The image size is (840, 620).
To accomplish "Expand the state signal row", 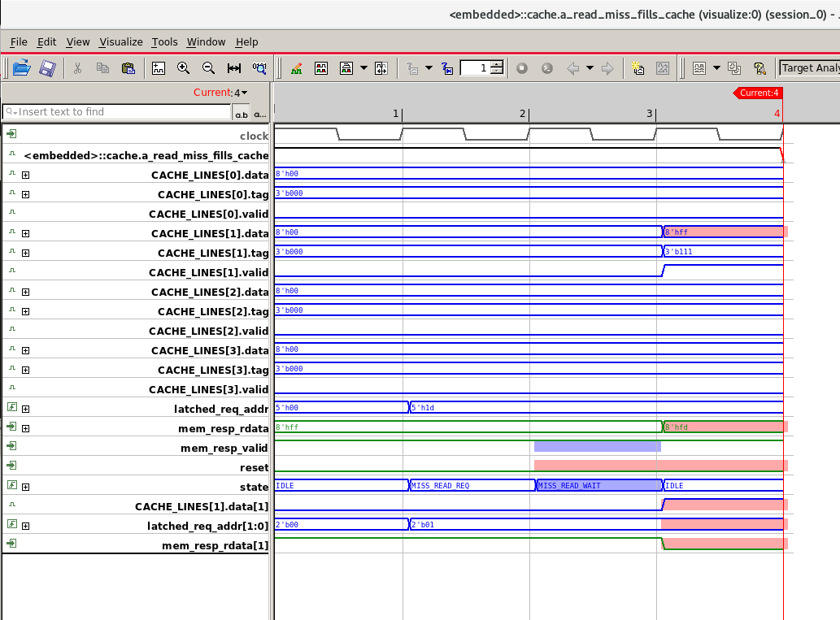I will (x=26, y=488).
